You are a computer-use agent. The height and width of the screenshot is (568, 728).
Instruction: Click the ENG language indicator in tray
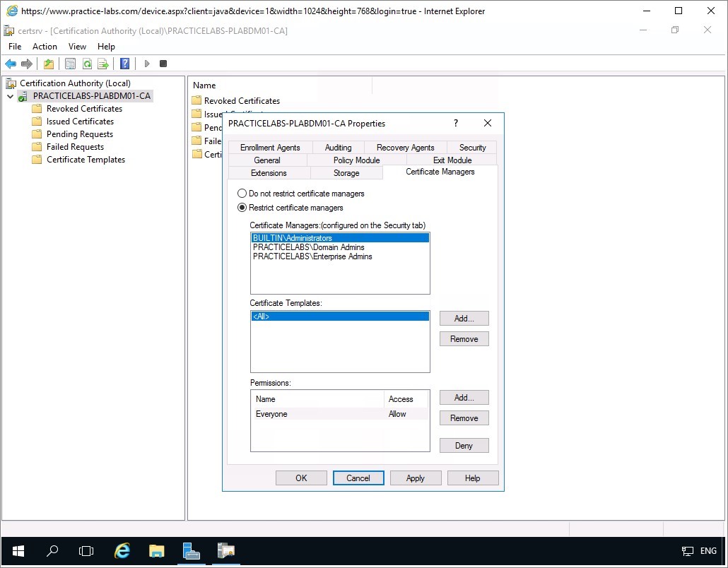(708, 551)
